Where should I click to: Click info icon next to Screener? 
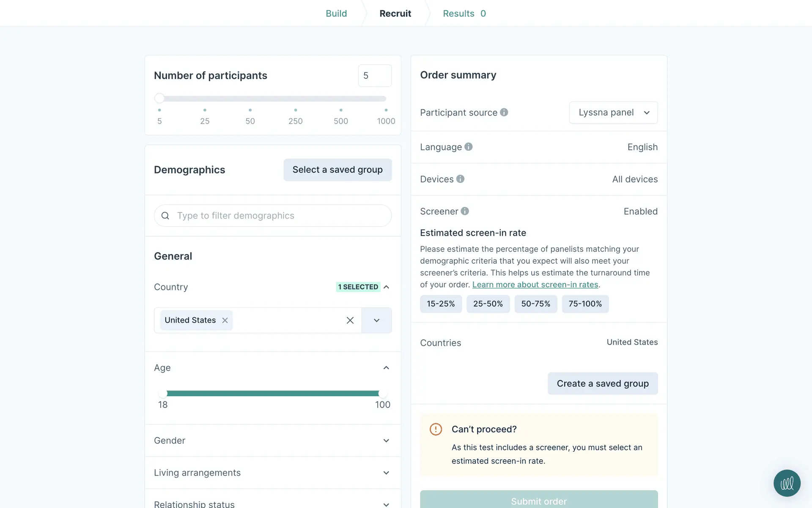pyautogui.click(x=464, y=211)
